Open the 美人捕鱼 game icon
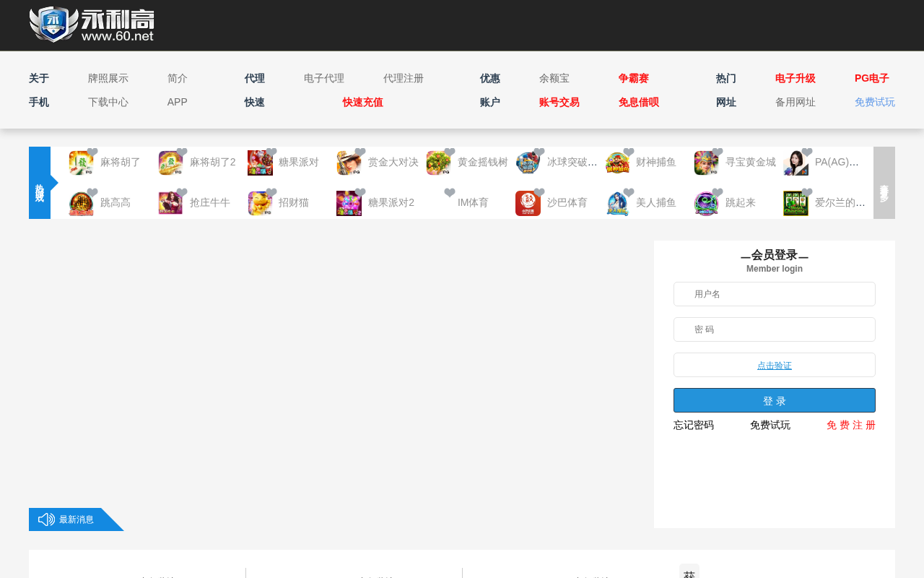This screenshot has height=578, width=924. [617, 204]
